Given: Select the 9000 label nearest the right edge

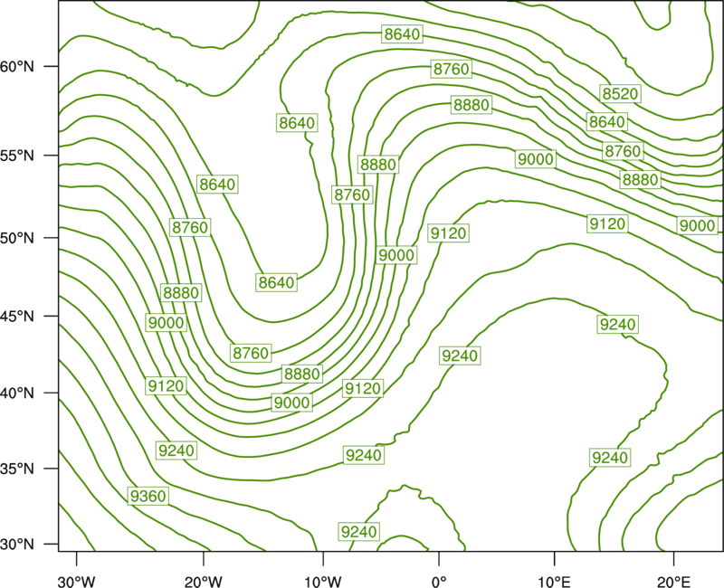Looking at the screenshot, I should (x=697, y=225).
